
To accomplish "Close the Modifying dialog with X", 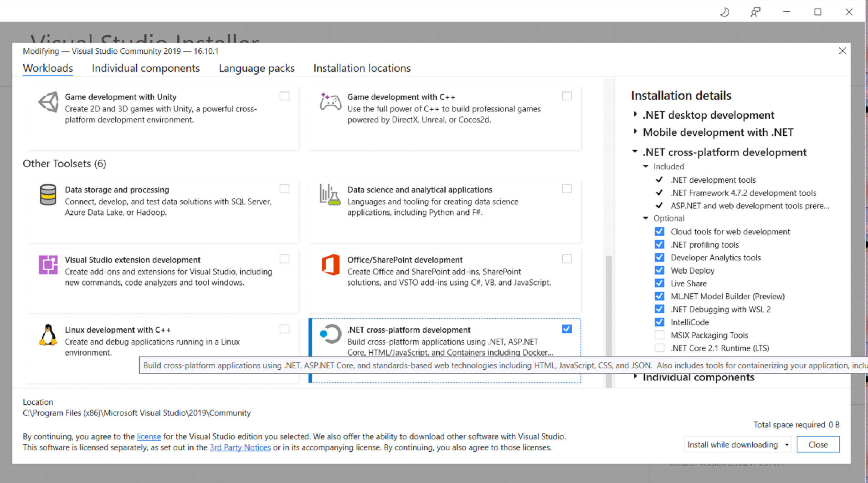I will point(842,51).
